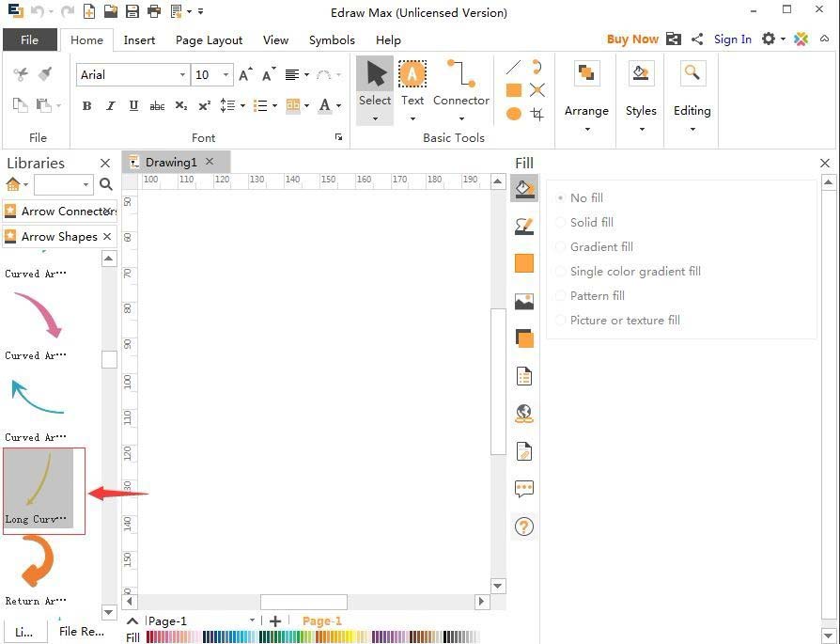The image size is (840, 644).
Task: Open the Line style panel icon
Action: [x=524, y=226]
